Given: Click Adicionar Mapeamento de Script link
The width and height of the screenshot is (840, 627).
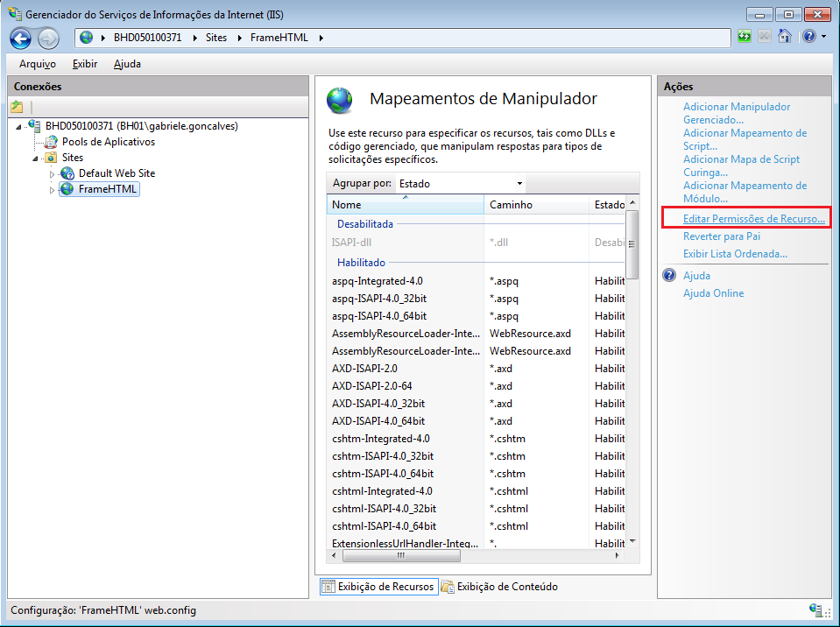Looking at the screenshot, I should coord(745,139).
